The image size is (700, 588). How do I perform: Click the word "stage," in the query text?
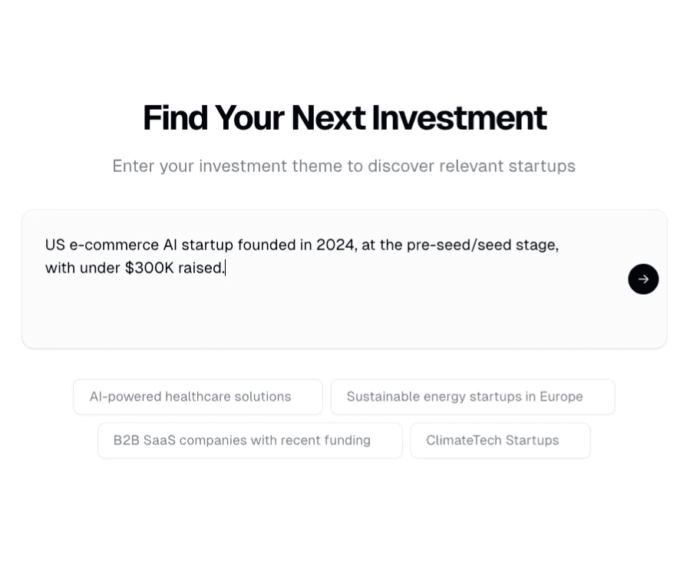[537, 246]
